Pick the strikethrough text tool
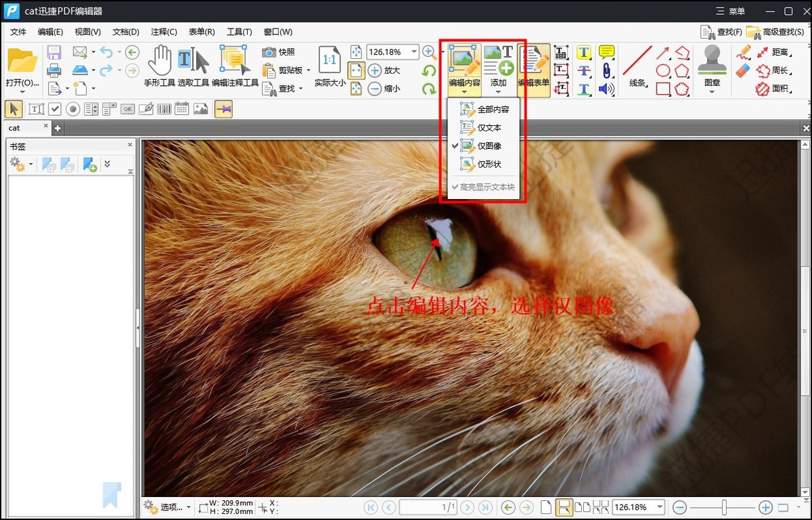This screenshot has width=812, height=520. (584, 70)
